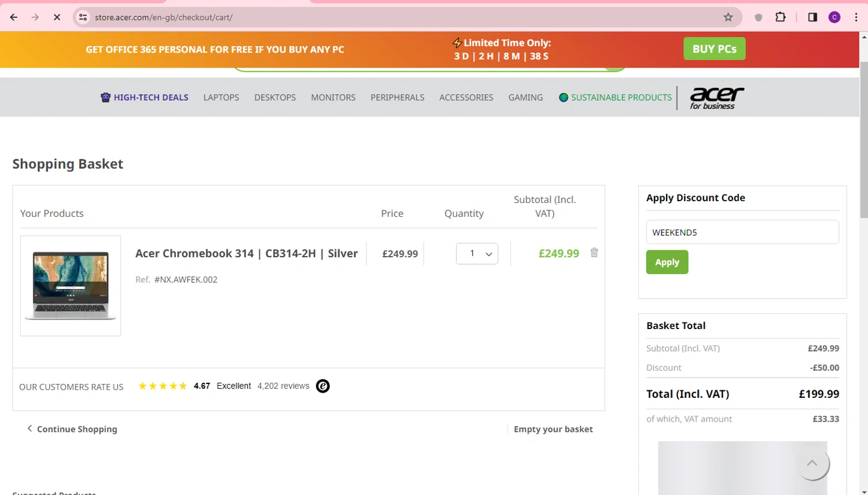
Task: Remove Chromebook item with trash icon
Action: tap(594, 253)
